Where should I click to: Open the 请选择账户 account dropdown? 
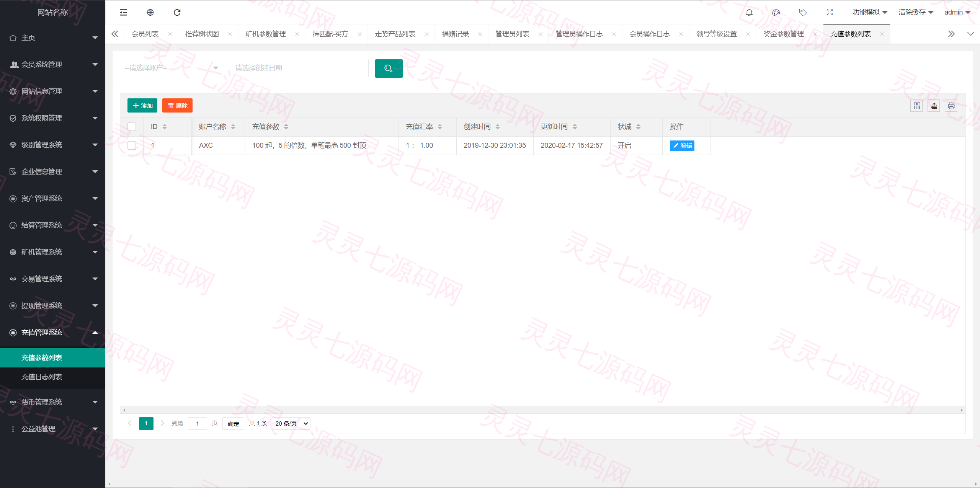(x=171, y=68)
